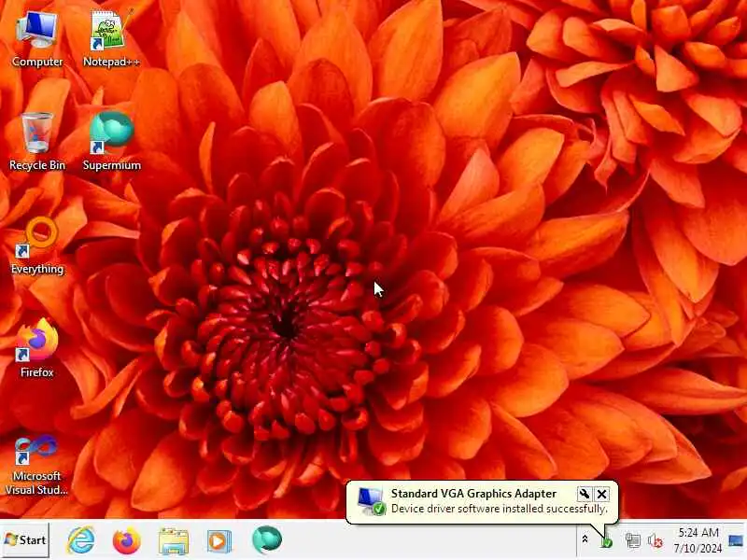
Task: Open Windows Media Player from the taskbar
Action: point(219,540)
